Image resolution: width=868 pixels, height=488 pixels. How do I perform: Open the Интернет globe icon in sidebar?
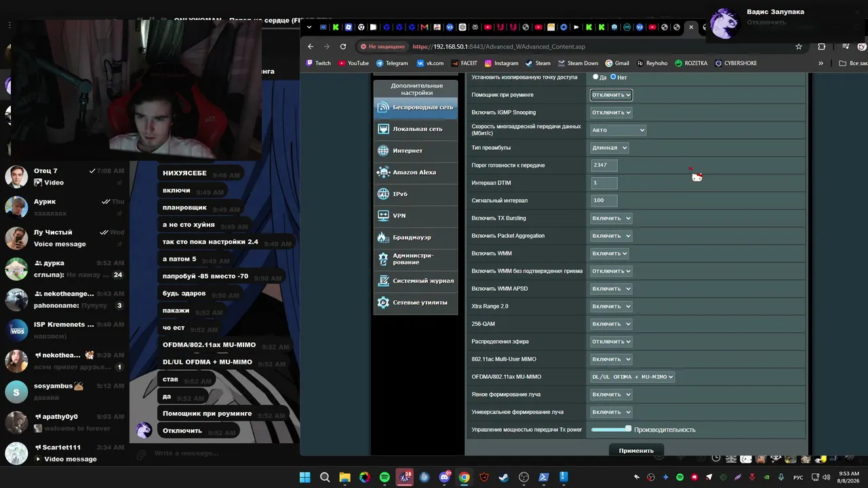click(383, 150)
